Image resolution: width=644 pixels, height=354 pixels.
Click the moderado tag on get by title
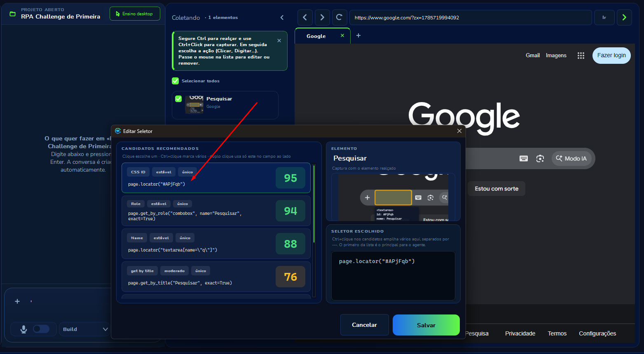[175, 270]
